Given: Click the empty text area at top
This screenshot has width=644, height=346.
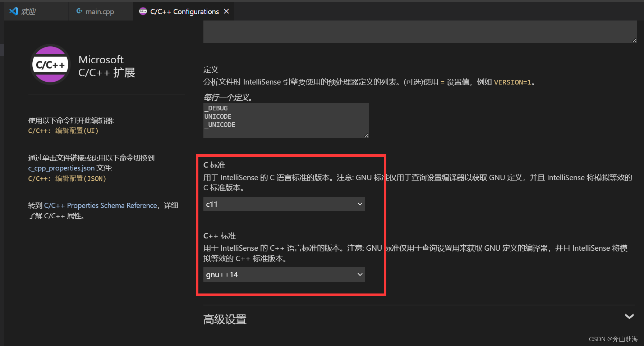Looking at the screenshot, I should [x=420, y=32].
